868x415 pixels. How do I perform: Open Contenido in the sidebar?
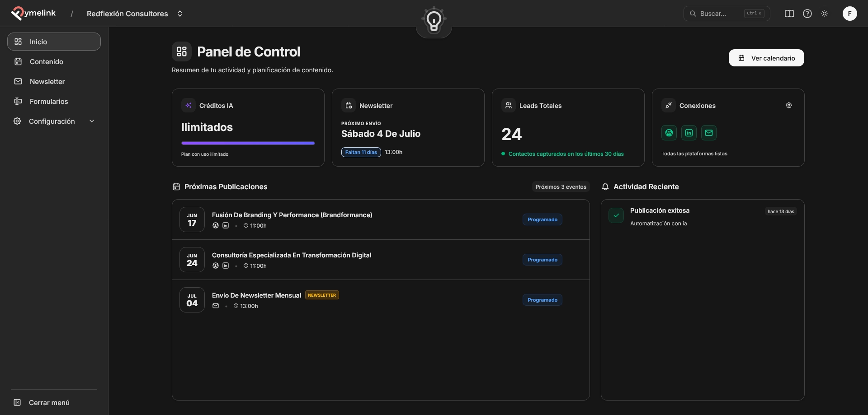coord(54,61)
